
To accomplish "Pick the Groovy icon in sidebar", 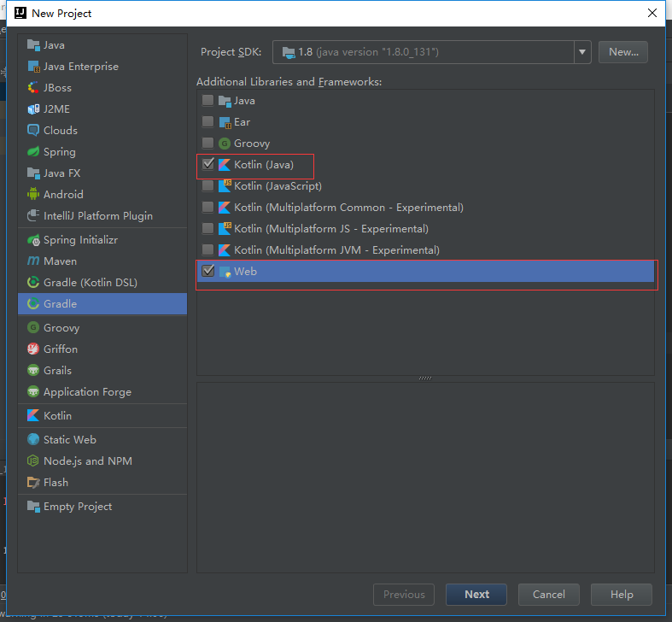I will 33,328.
